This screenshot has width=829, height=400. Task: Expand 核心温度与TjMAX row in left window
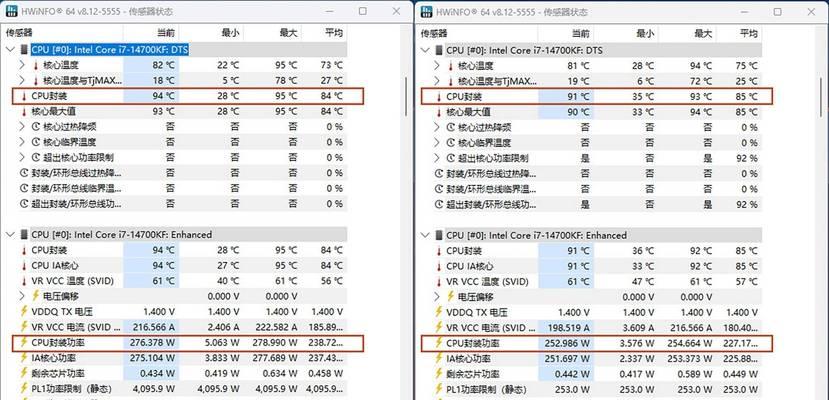click(x=22, y=81)
